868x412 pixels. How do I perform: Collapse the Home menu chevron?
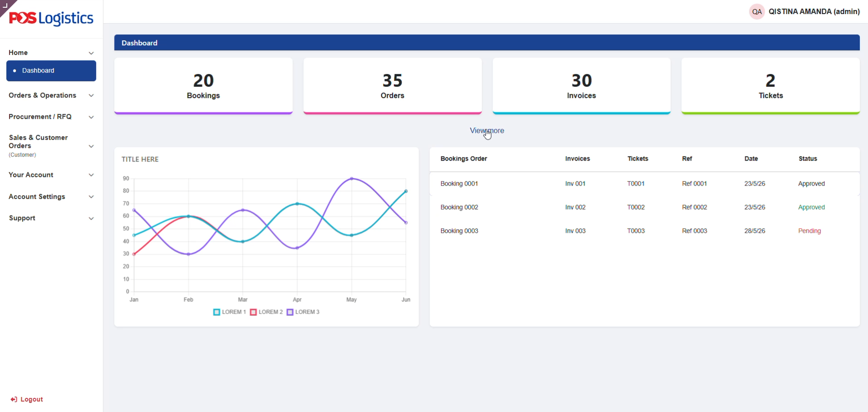tap(91, 53)
